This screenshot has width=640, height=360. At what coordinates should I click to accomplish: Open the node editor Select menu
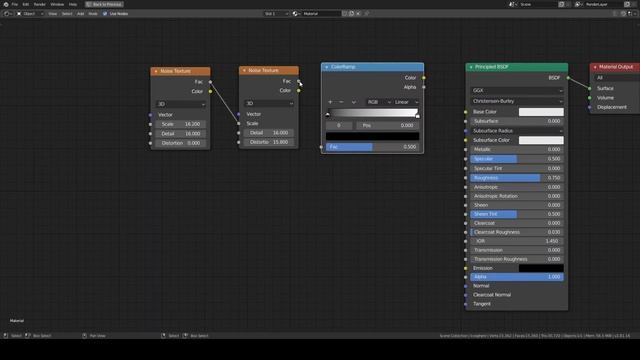tap(67, 13)
